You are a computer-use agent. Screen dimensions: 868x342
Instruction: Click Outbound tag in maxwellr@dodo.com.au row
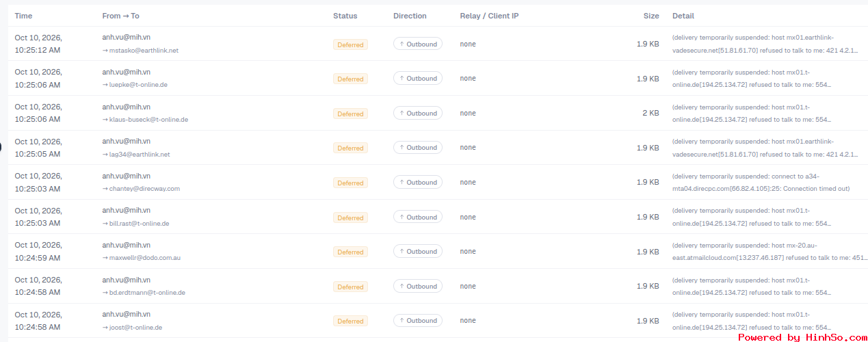(x=418, y=251)
